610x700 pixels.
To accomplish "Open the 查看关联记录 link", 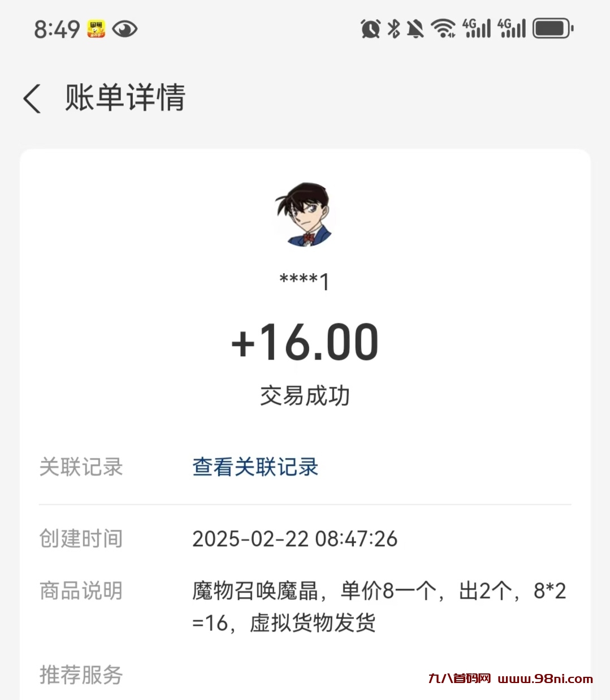I will 255,467.
